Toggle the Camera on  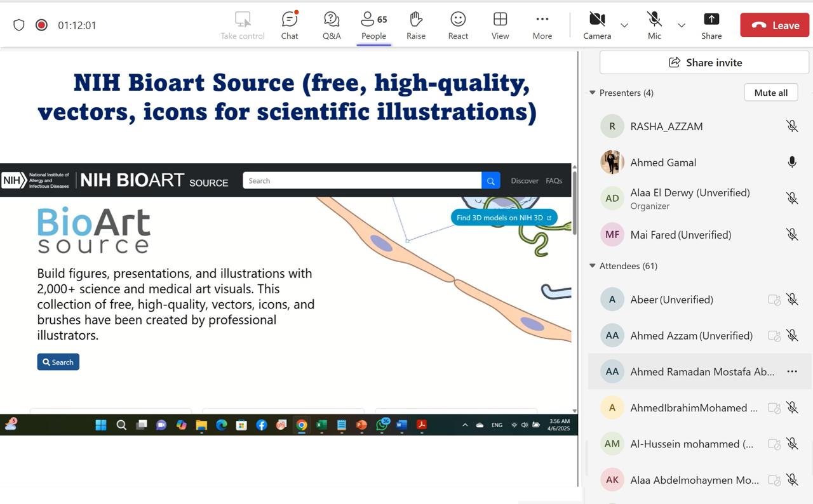(597, 25)
